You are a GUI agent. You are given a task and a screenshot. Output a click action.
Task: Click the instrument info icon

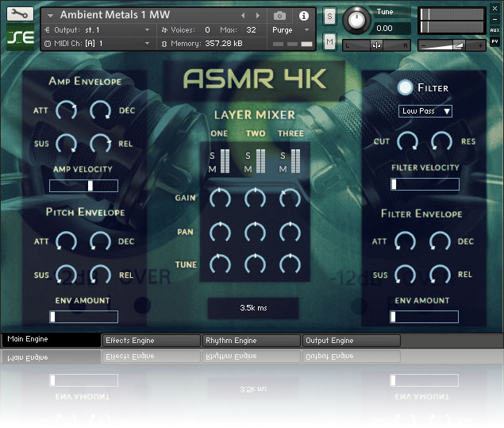(x=303, y=15)
